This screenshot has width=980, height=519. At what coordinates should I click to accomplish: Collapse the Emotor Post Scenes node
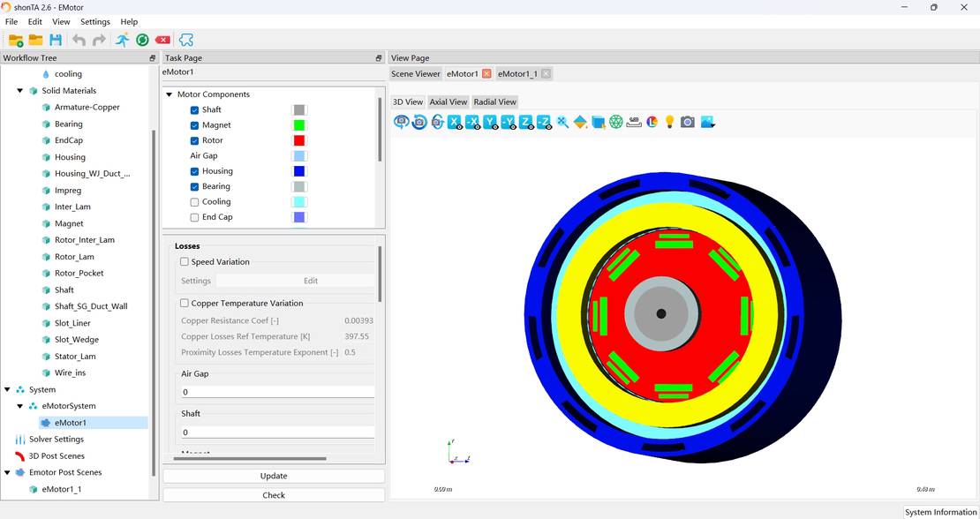pyautogui.click(x=8, y=472)
